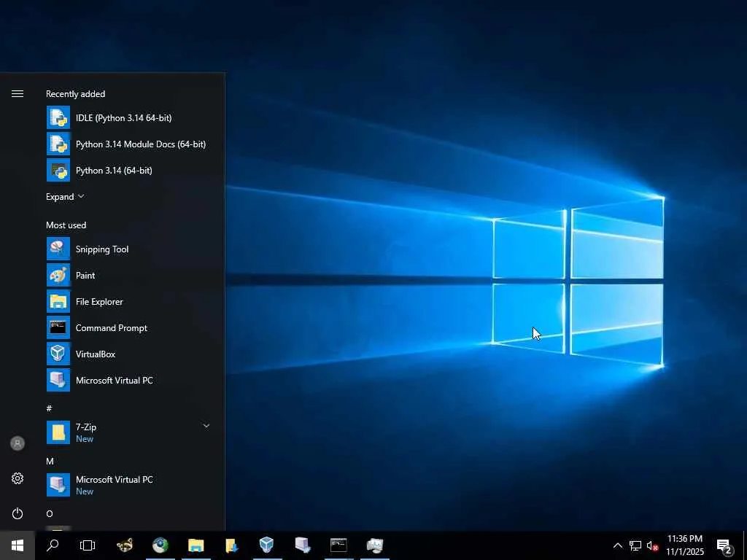Open the Power options icon
747x560 pixels.
coord(18,513)
